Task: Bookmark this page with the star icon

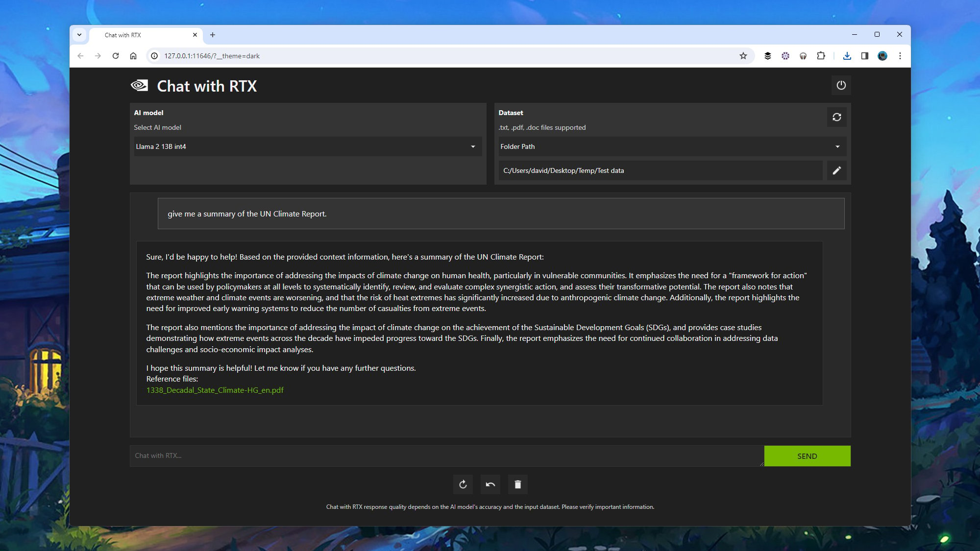Action: 743,56
